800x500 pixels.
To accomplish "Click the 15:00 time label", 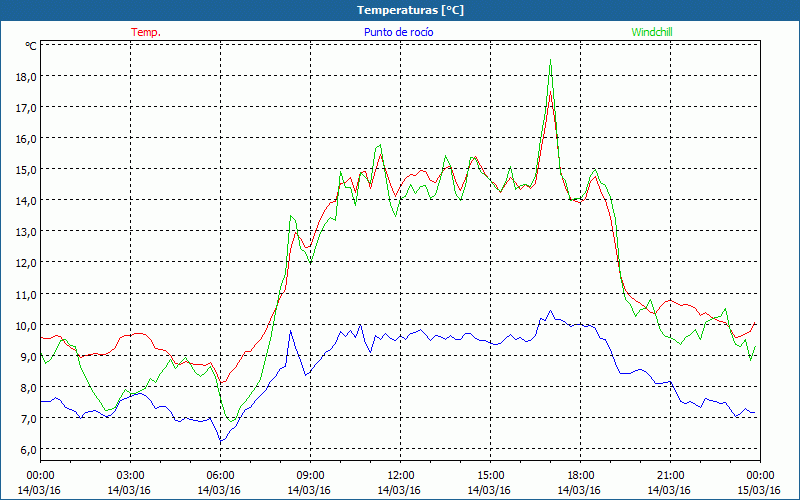I will [x=490, y=476].
